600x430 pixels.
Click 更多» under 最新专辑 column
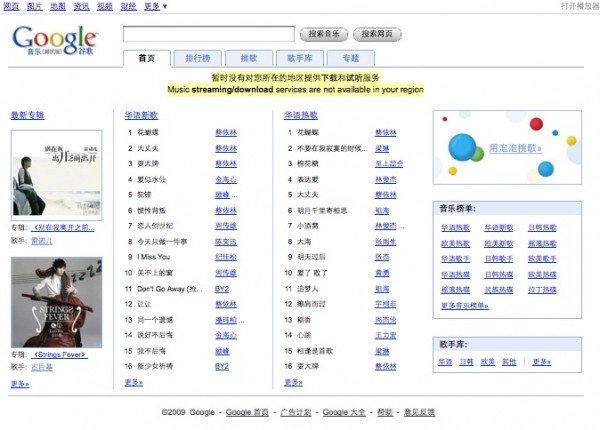coord(20,384)
